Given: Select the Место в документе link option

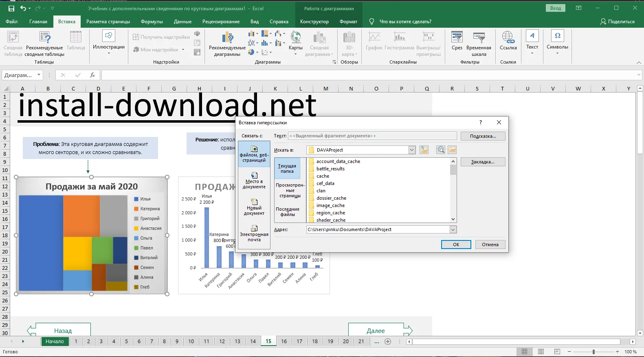Looking at the screenshot, I should 254,181.
